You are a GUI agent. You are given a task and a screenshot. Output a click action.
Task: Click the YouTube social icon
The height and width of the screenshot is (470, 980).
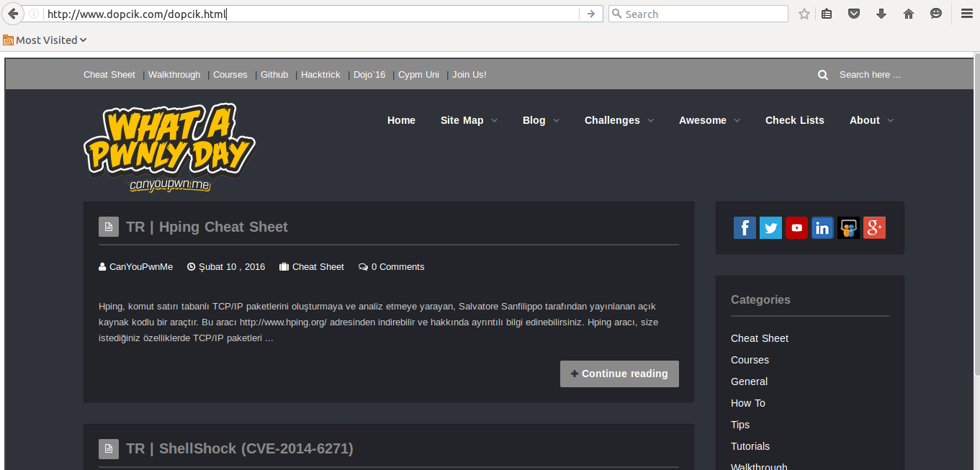click(796, 228)
